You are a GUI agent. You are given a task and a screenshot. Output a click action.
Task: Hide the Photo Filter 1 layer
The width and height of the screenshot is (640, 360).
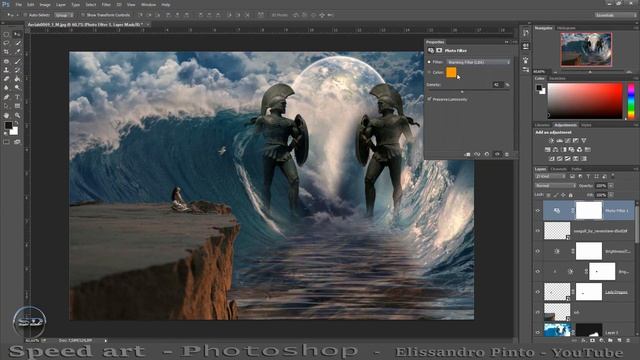point(538,211)
